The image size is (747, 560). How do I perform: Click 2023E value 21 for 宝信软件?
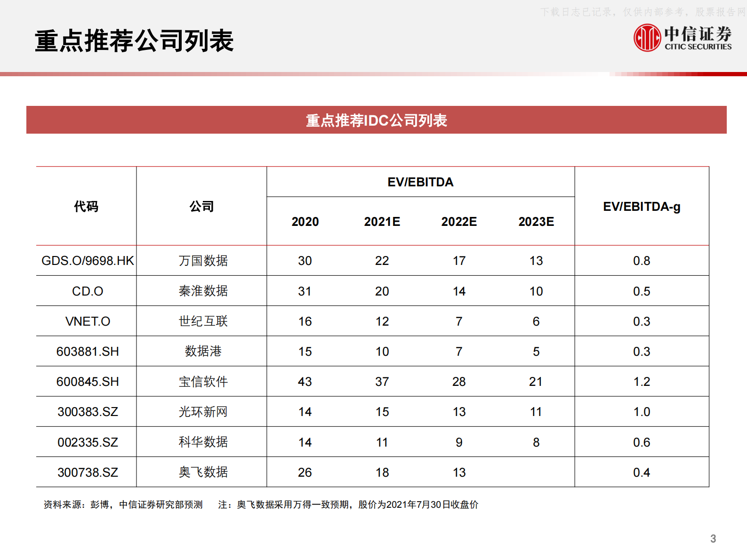pos(536,382)
